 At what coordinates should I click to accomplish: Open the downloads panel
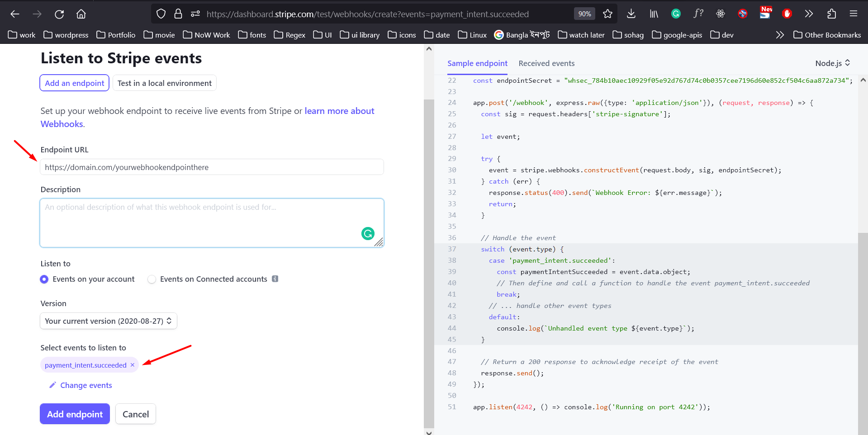[631, 14]
